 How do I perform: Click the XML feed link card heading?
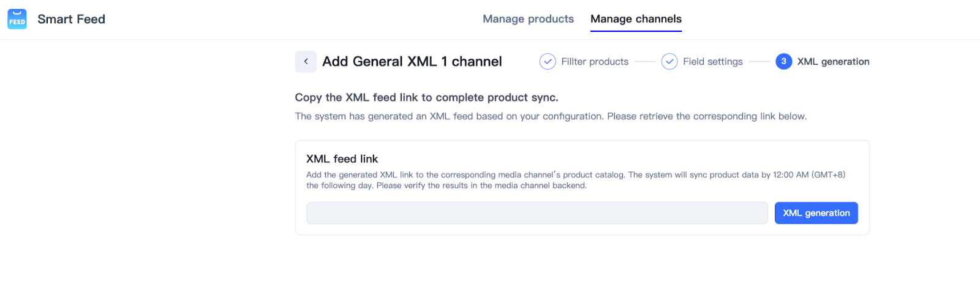click(x=342, y=159)
